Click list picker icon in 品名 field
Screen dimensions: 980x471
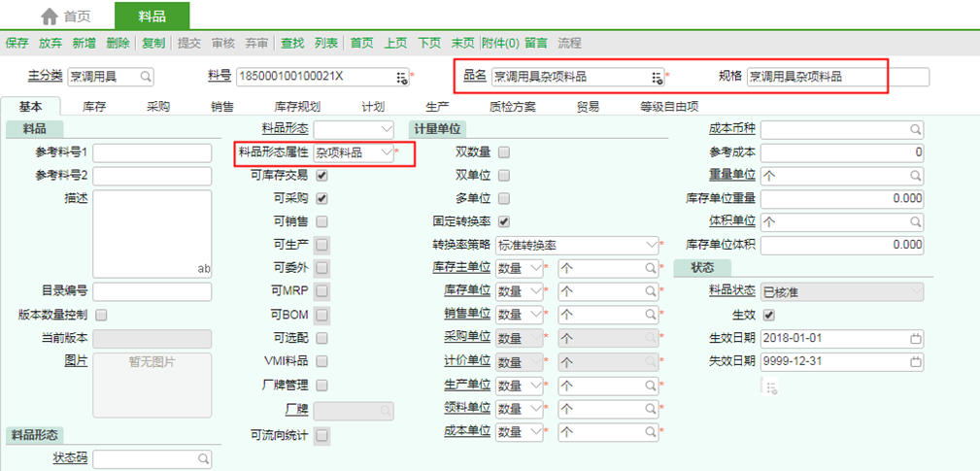657,77
